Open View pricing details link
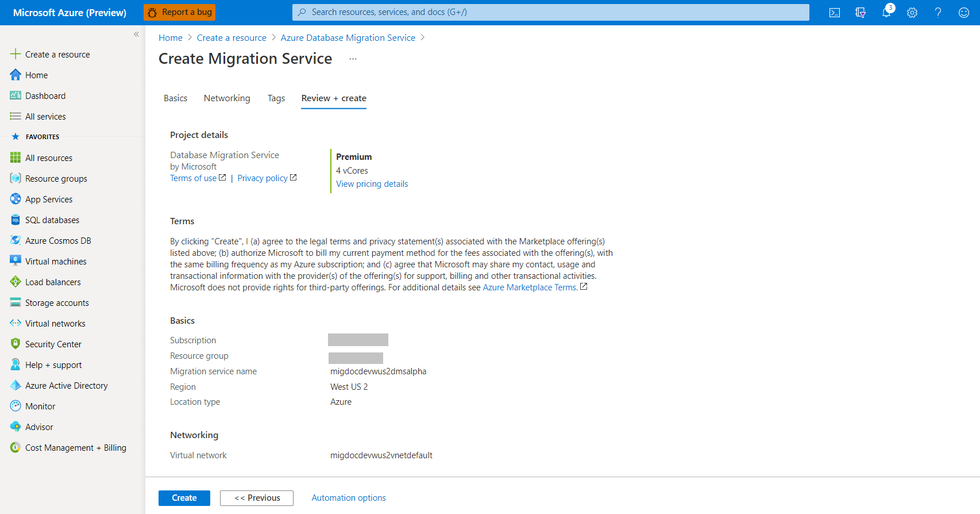The image size is (980, 514). 372,184
